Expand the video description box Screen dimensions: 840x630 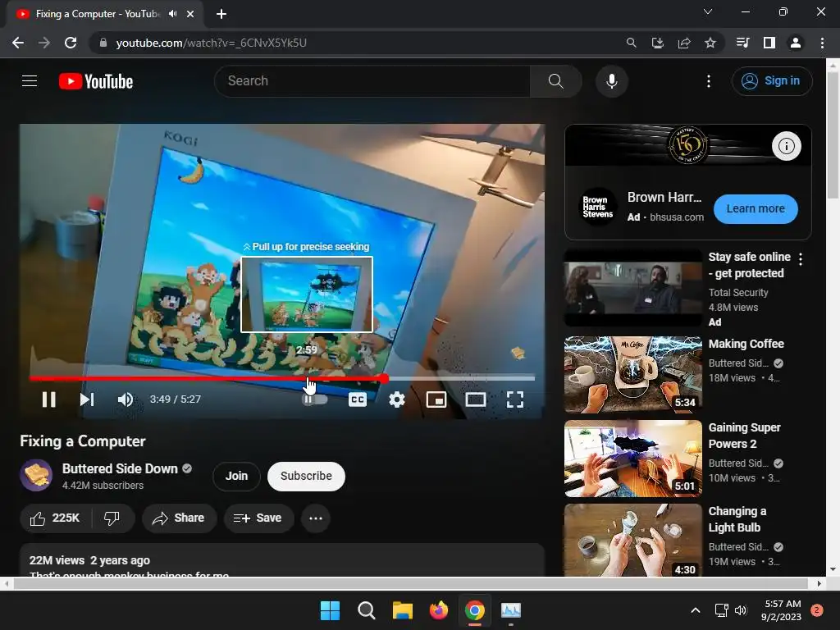pos(282,561)
